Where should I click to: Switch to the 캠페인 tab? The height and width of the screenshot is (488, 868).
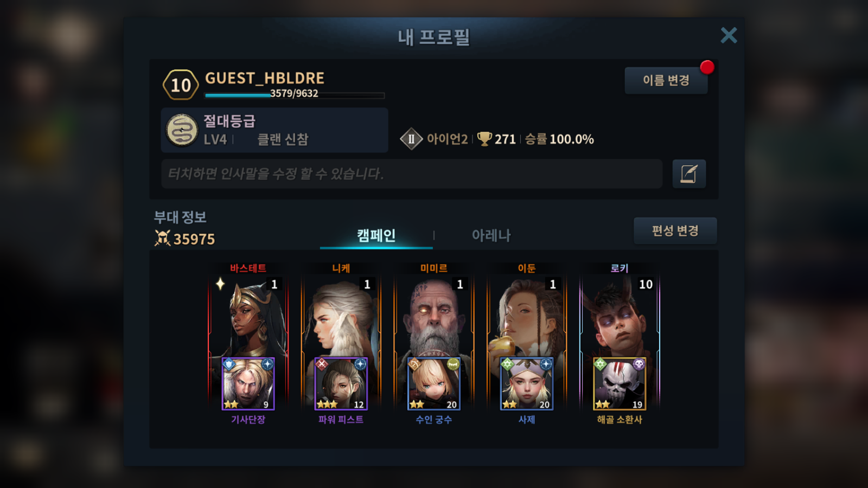coord(376,235)
